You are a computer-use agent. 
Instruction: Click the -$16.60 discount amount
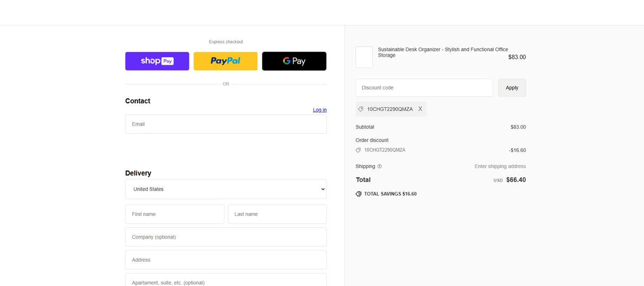click(517, 151)
